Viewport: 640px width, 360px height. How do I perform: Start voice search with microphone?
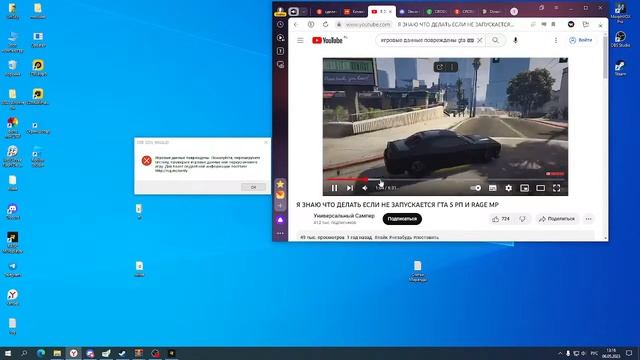[x=516, y=40]
